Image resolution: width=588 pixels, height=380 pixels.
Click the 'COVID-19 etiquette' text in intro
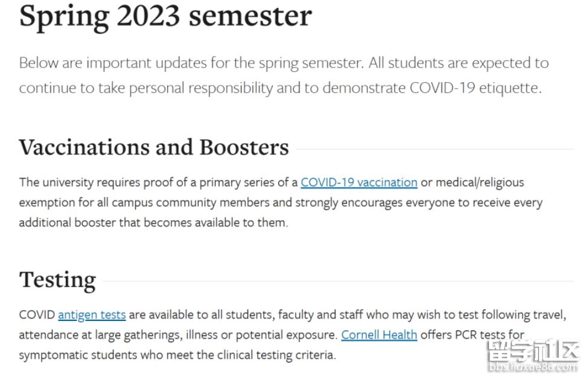coord(476,88)
